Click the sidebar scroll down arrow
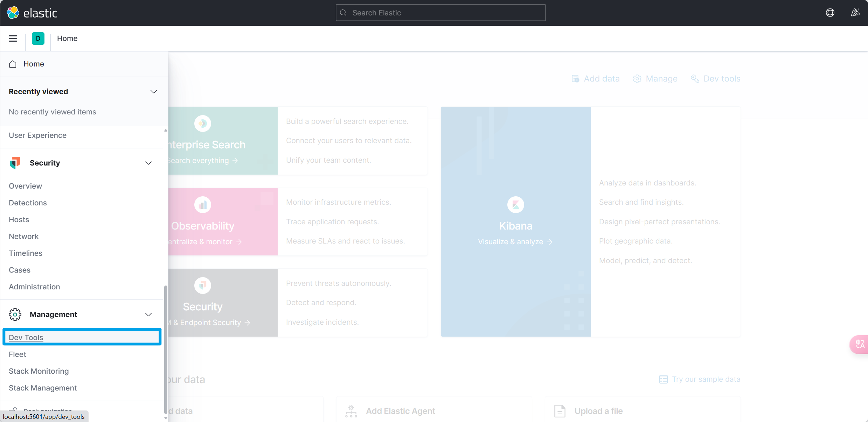 [166, 417]
